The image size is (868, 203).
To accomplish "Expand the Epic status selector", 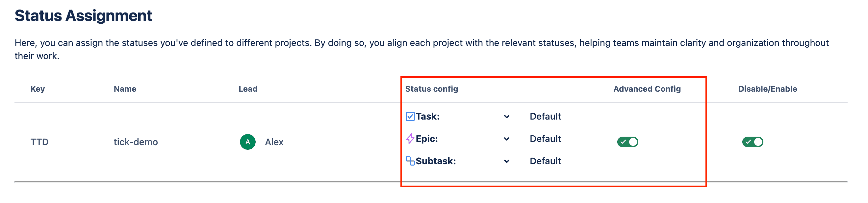I will 506,138.
